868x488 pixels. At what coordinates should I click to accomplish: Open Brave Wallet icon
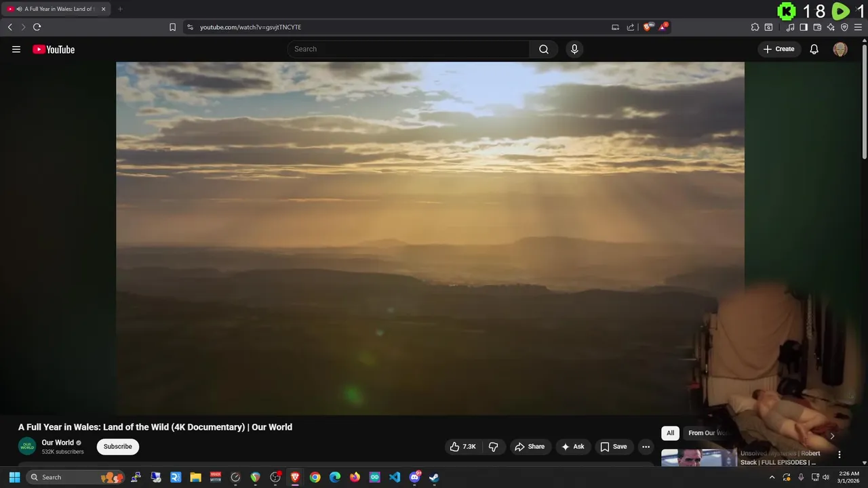pyautogui.click(x=817, y=27)
